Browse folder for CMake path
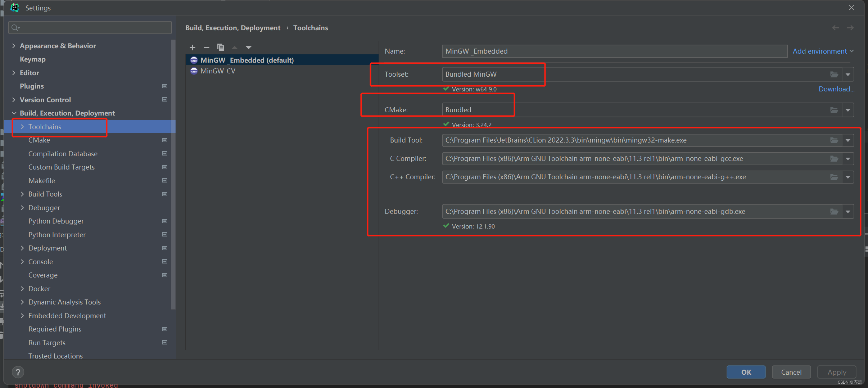Image resolution: width=868 pixels, height=388 pixels. pyautogui.click(x=834, y=110)
